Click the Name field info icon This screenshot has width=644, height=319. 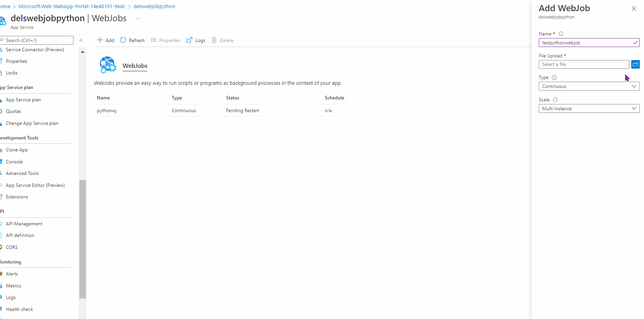561,34
